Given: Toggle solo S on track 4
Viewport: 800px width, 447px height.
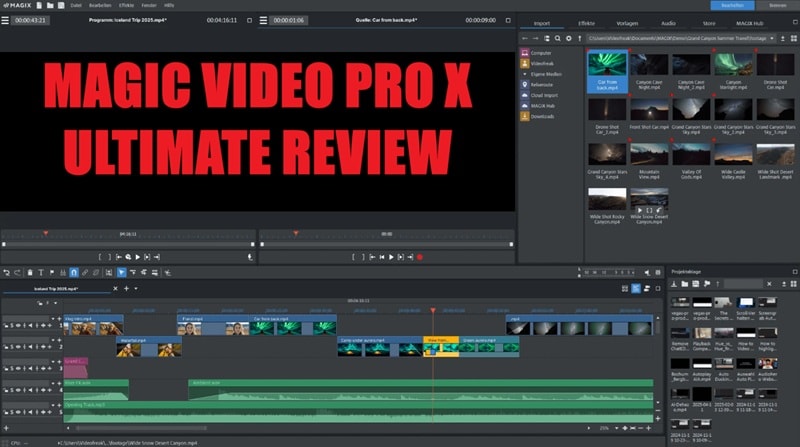Looking at the screenshot, I should [12, 390].
